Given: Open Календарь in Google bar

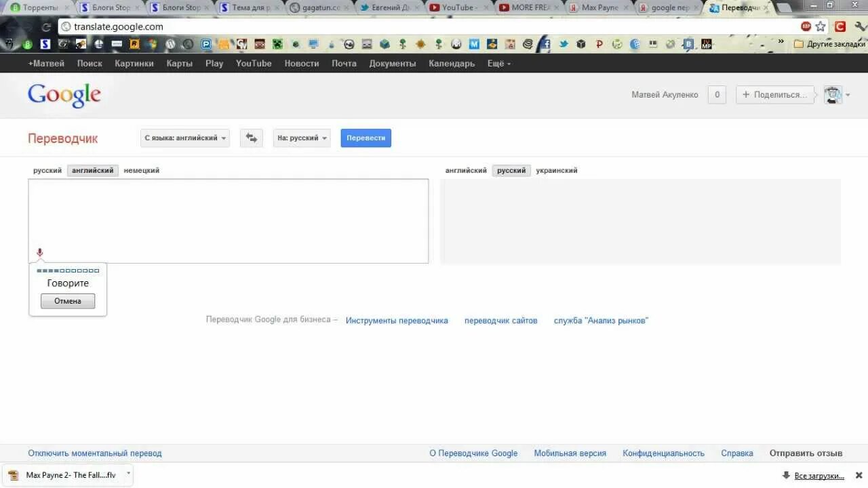Looking at the screenshot, I should 452,63.
